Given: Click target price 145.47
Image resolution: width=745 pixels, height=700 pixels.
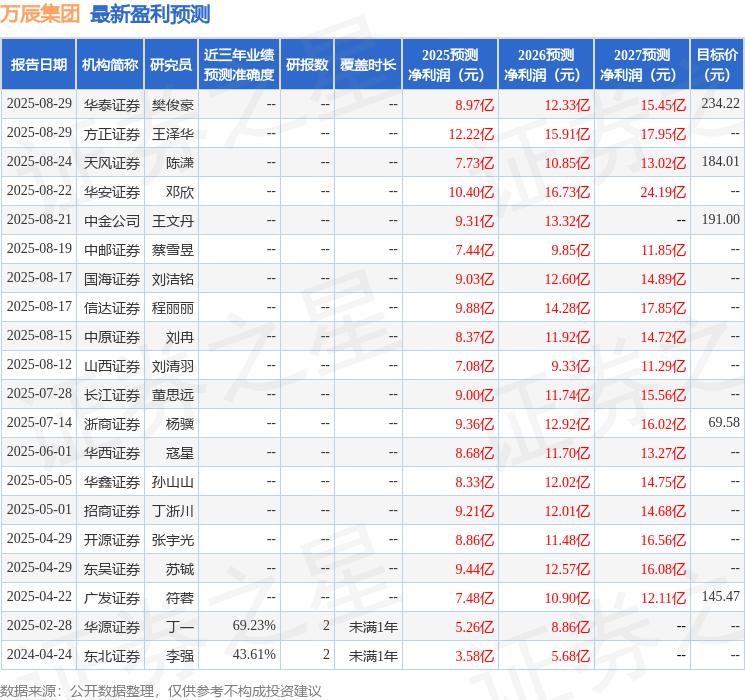Looking at the screenshot, I should click(x=720, y=596).
